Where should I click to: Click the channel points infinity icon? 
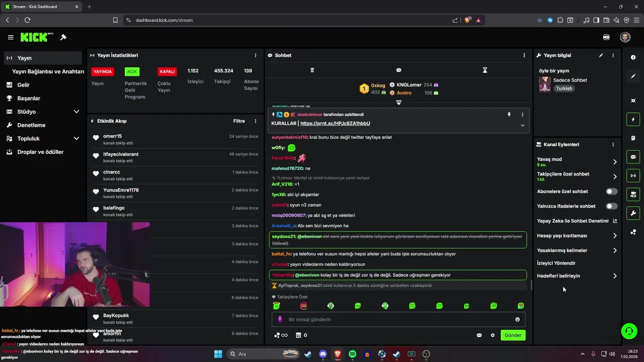(281, 335)
